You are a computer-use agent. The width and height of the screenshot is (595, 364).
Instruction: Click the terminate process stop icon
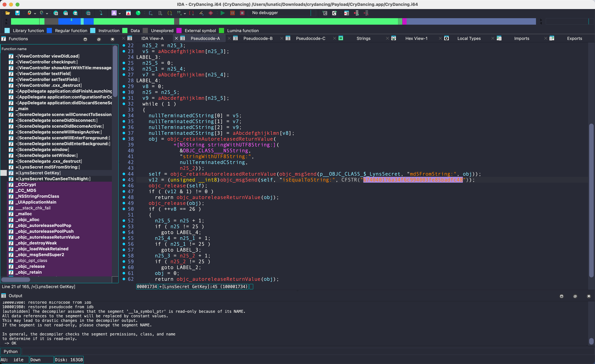click(x=242, y=13)
